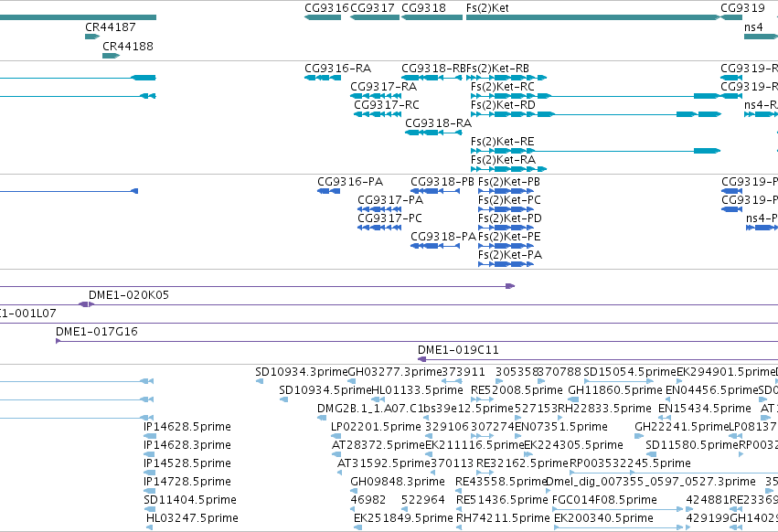Click EST GH11860.5prime

573,399
